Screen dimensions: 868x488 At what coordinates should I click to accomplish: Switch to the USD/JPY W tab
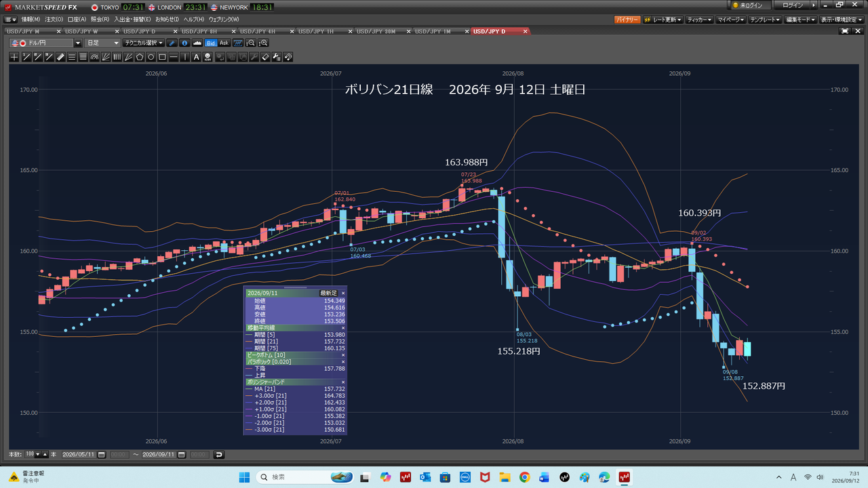tap(81, 31)
